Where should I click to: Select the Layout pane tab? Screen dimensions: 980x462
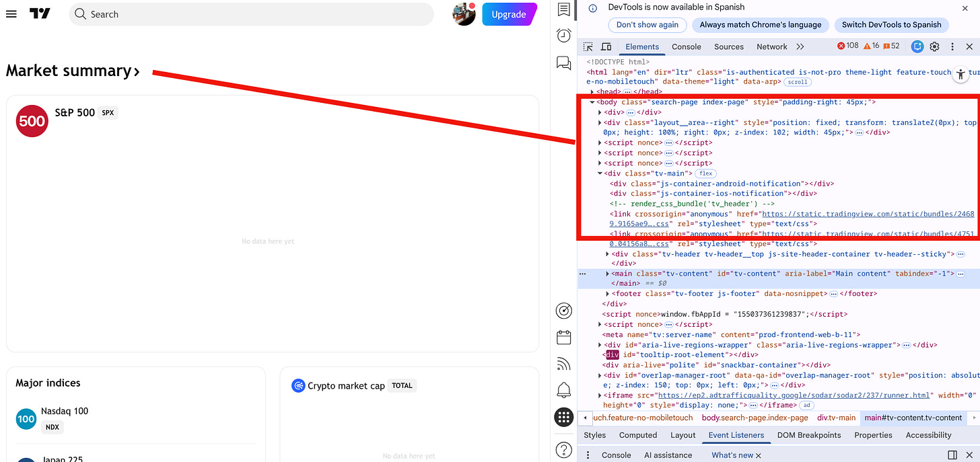(x=683, y=435)
